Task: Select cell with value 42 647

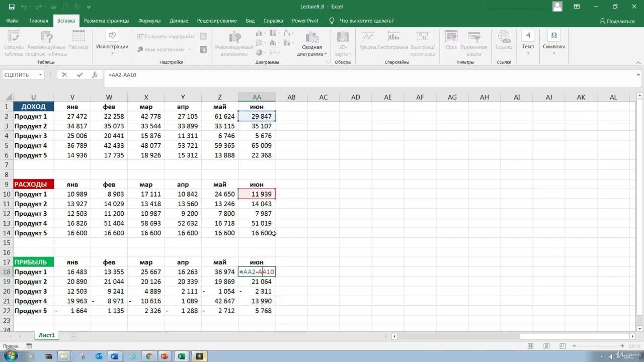Action: pyautogui.click(x=220, y=301)
